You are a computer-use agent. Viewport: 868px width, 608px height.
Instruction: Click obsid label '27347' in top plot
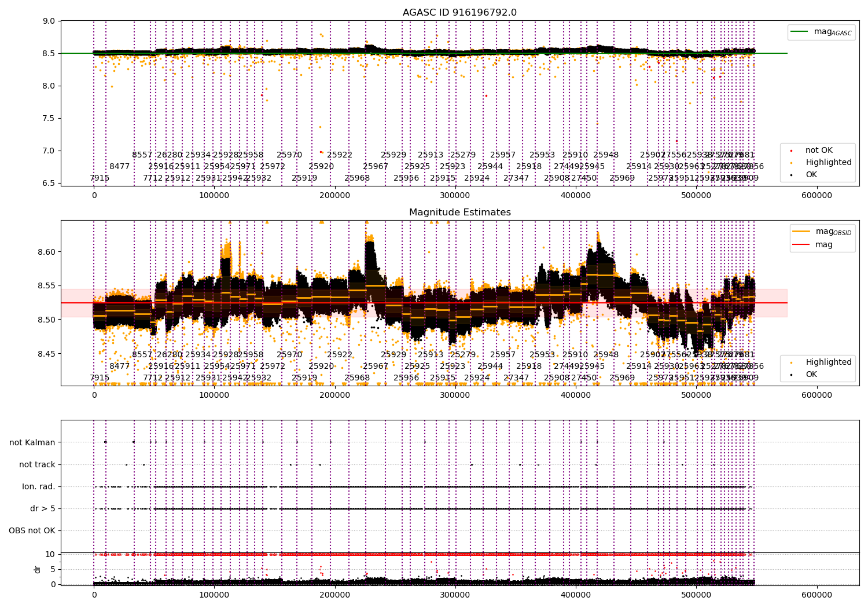pos(516,178)
